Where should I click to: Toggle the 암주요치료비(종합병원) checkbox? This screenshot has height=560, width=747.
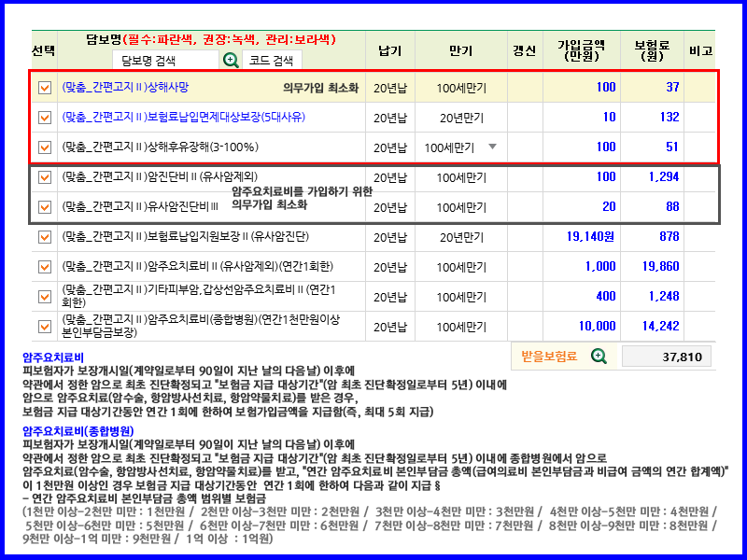[46, 327]
